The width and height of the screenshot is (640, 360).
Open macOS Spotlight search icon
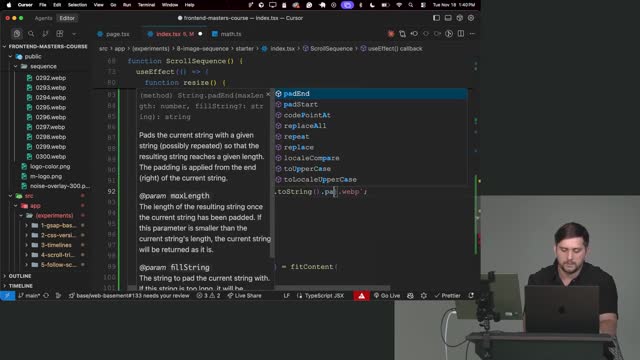tap(411, 5)
